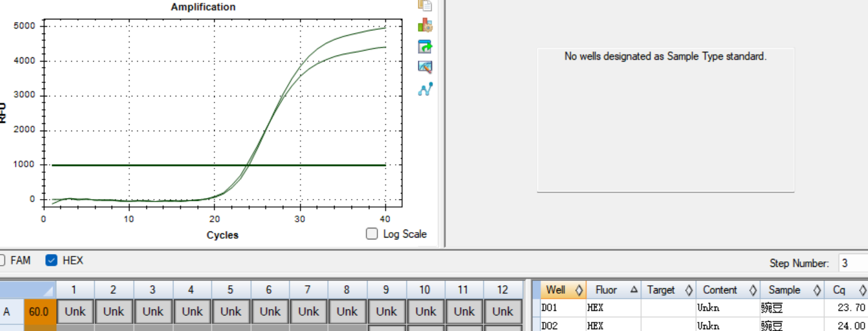The height and width of the screenshot is (331, 868).
Task: Sort results by the Fluor column header
Action: click(x=614, y=290)
